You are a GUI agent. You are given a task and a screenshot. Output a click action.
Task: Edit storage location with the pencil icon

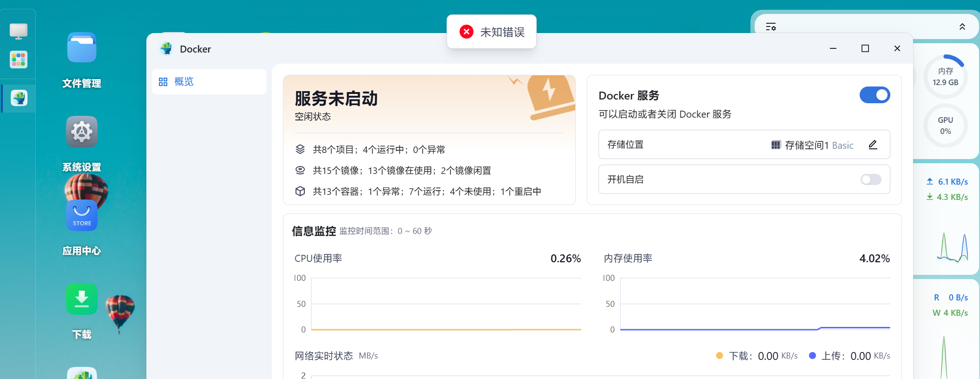(x=873, y=145)
